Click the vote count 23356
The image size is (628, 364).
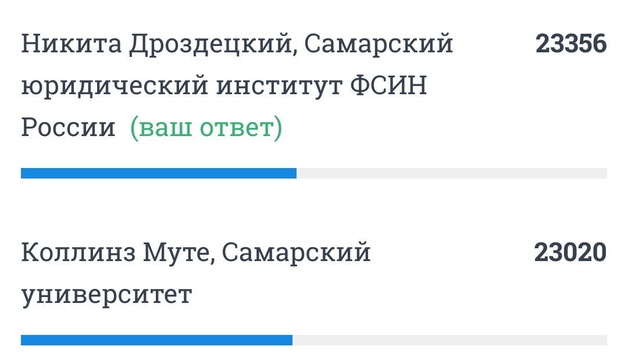(571, 44)
